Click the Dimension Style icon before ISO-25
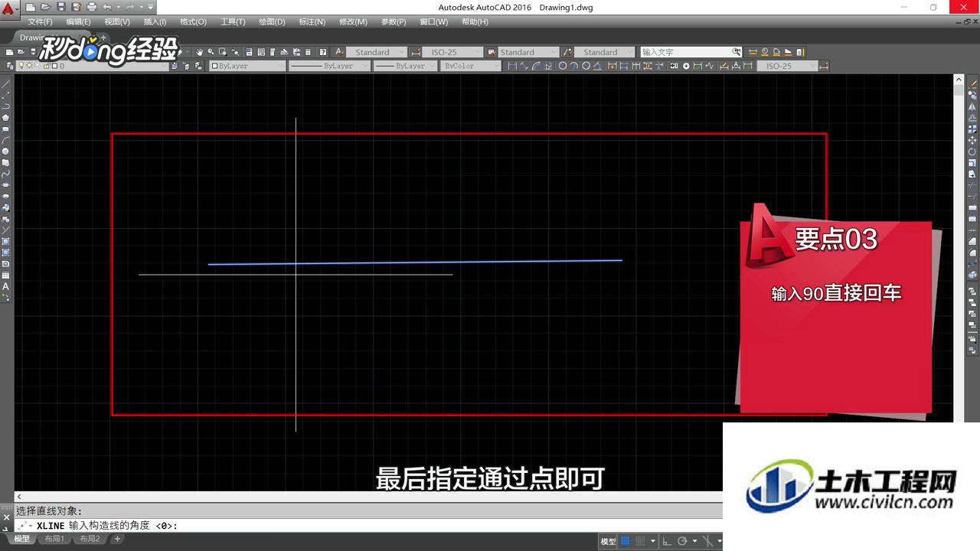The image size is (980, 551). (x=416, y=52)
